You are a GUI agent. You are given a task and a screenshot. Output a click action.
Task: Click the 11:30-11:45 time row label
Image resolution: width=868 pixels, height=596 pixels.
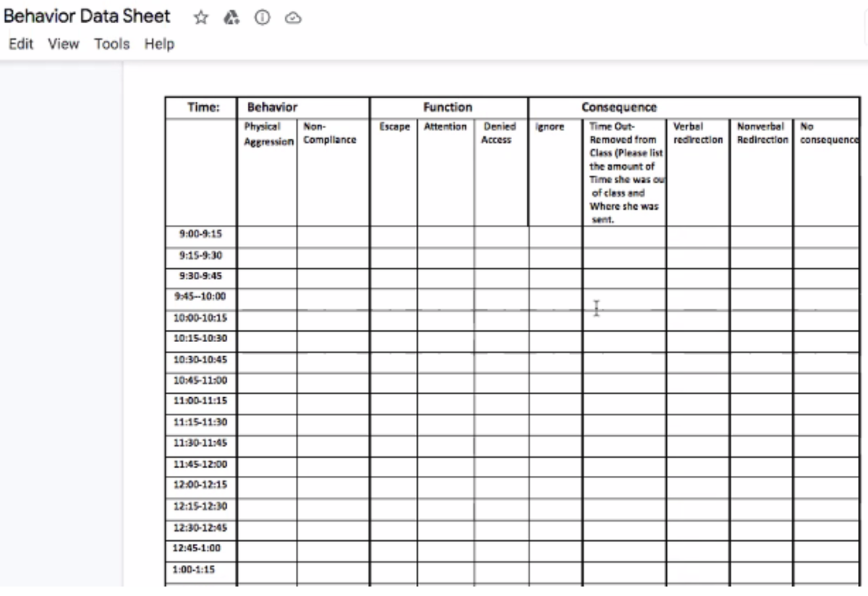click(x=200, y=443)
